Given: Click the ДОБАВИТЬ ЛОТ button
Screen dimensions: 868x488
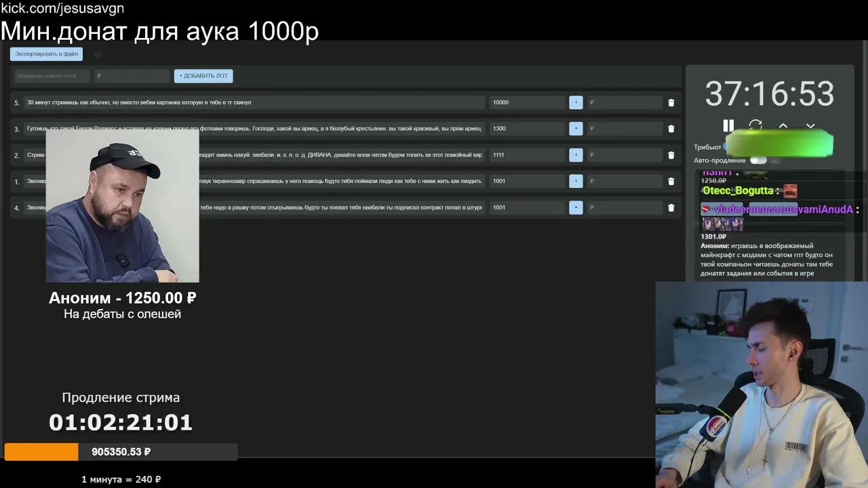Looking at the screenshot, I should click(203, 76).
